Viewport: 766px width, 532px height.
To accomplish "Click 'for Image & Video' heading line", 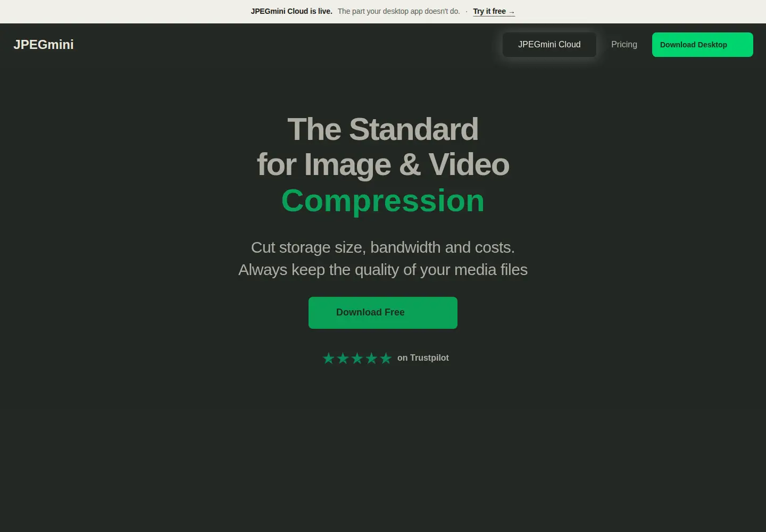I will [x=383, y=164].
